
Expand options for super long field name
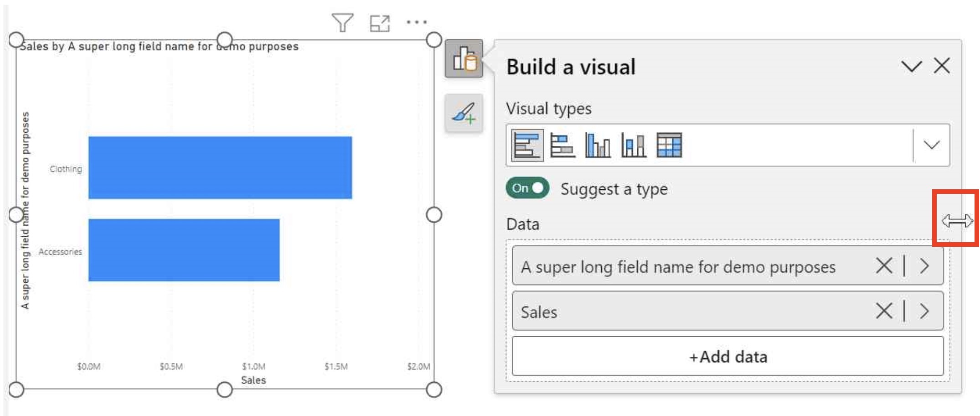[924, 265]
